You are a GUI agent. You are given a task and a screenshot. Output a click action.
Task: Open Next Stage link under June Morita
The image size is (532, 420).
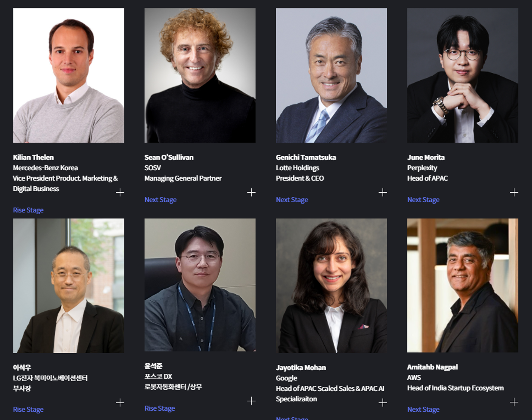(x=423, y=200)
